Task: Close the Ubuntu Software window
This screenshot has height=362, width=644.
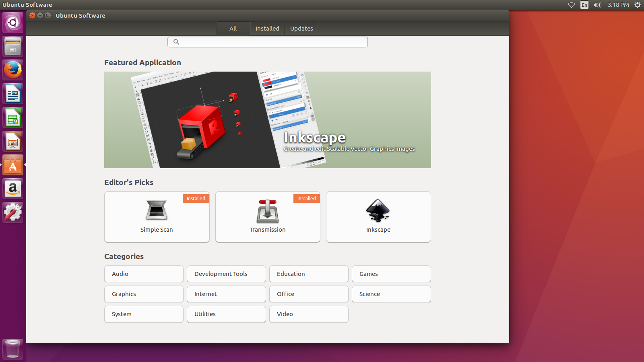Action: [33, 15]
